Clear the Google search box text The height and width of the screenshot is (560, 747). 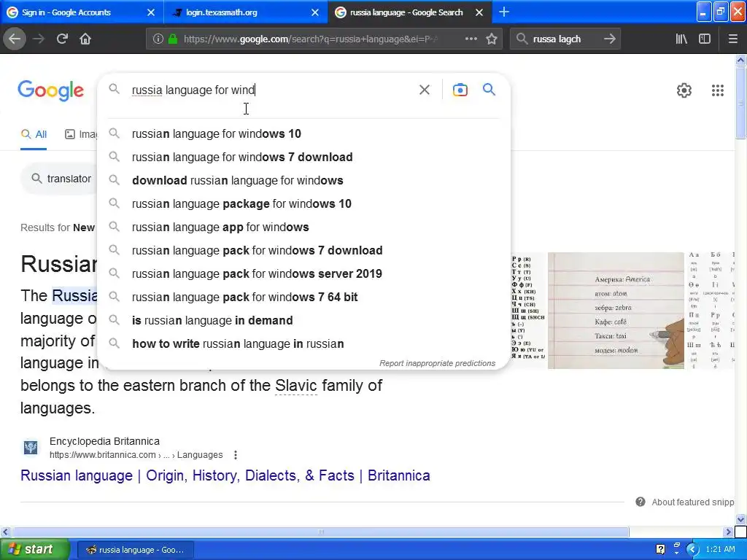[425, 90]
